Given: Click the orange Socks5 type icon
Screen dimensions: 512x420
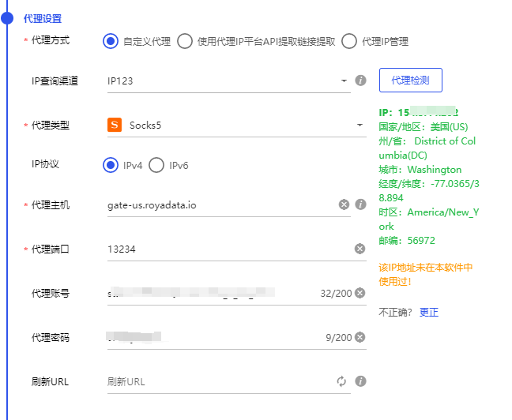Looking at the screenshot, I should click(x=115, y=125).
